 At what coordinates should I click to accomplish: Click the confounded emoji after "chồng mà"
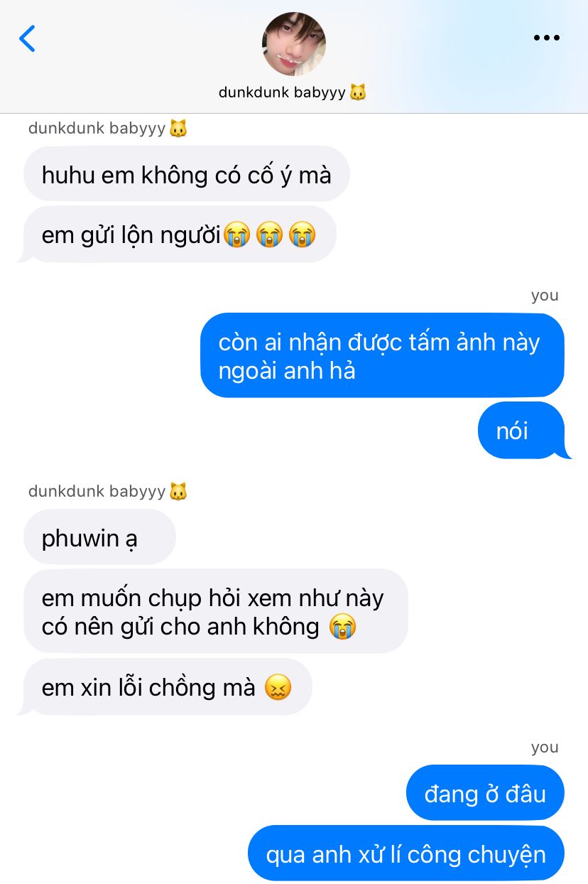coord(278,688)
